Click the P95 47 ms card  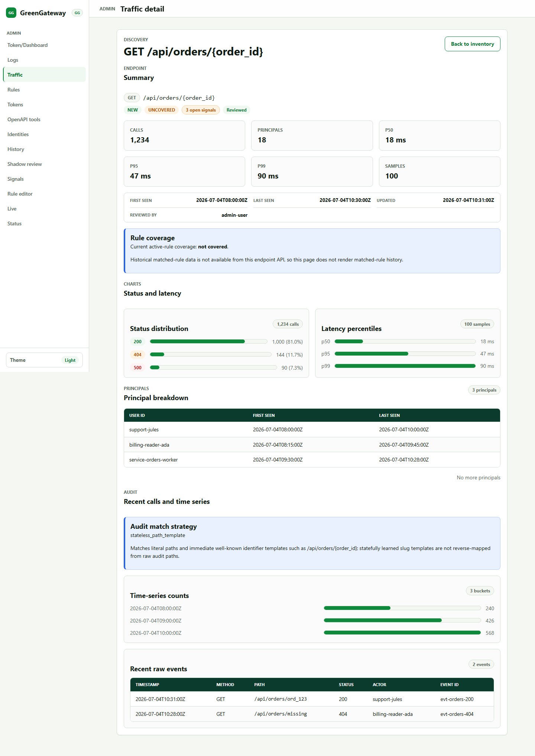[184, 171]
